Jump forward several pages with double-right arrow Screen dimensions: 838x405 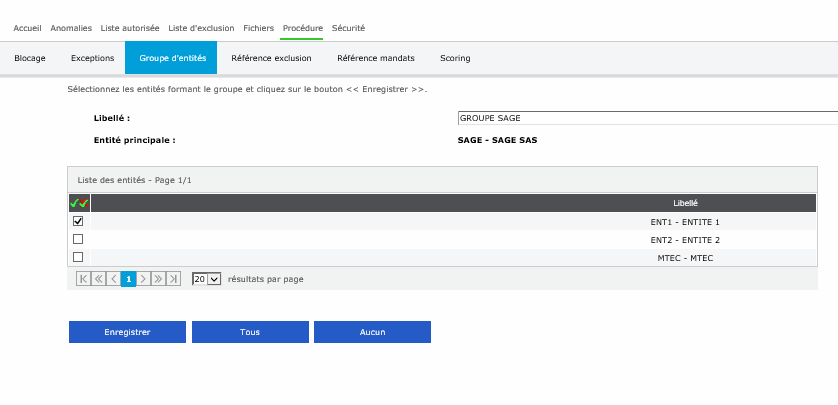click(158, 279)
